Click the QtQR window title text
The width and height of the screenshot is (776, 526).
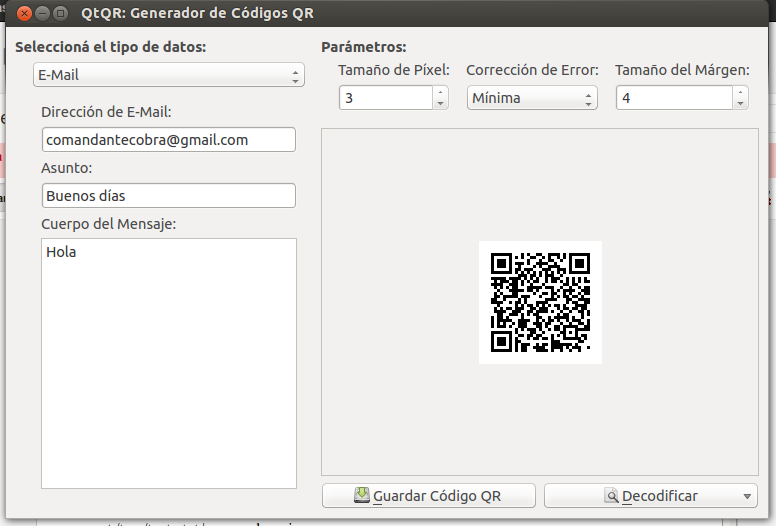click(197, 13)
